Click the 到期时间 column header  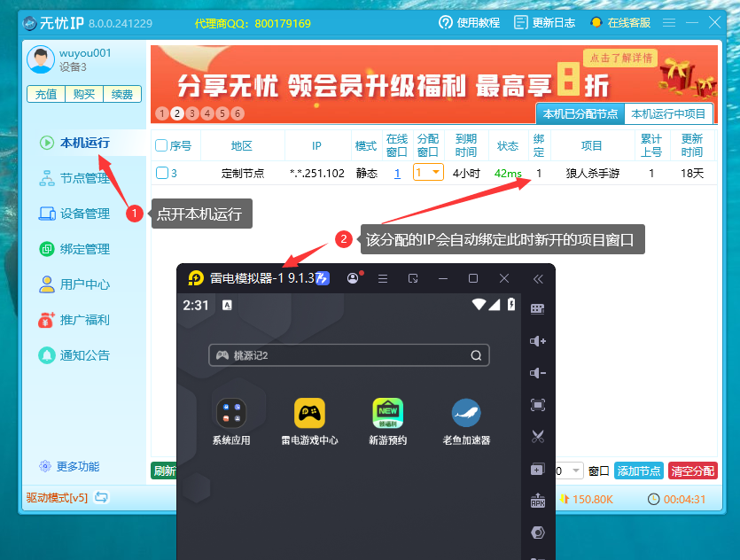pos(466,145)
